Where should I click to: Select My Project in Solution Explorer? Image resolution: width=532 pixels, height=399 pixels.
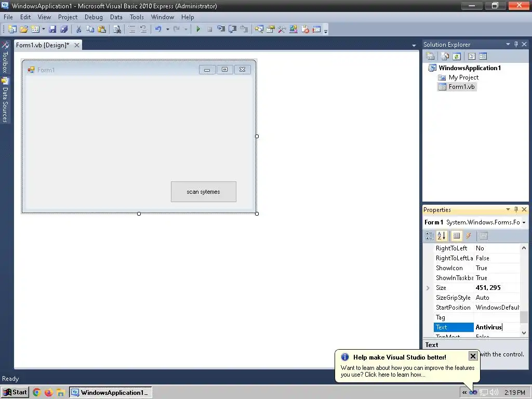coord(463,77)
